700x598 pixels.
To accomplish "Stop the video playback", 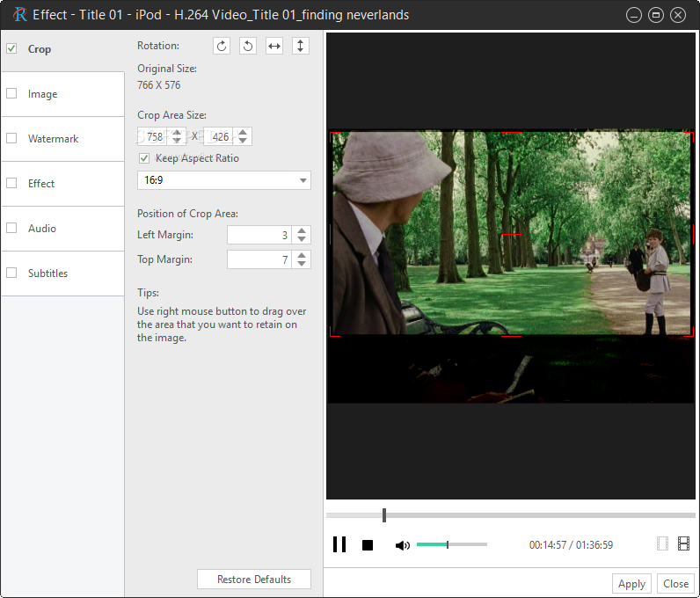I will point(368,545).
